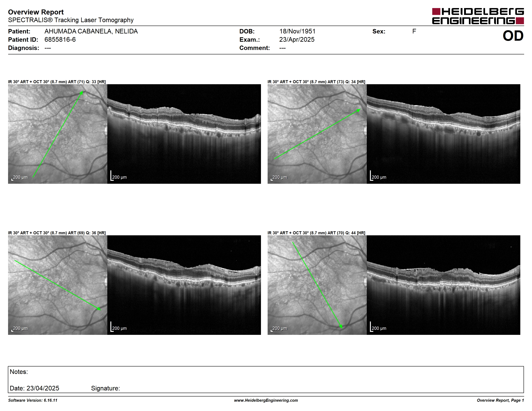Screen dimensions: 532x411
Task: Click the 200 µm scale label on IR image Q: 36
Action: 20,328
